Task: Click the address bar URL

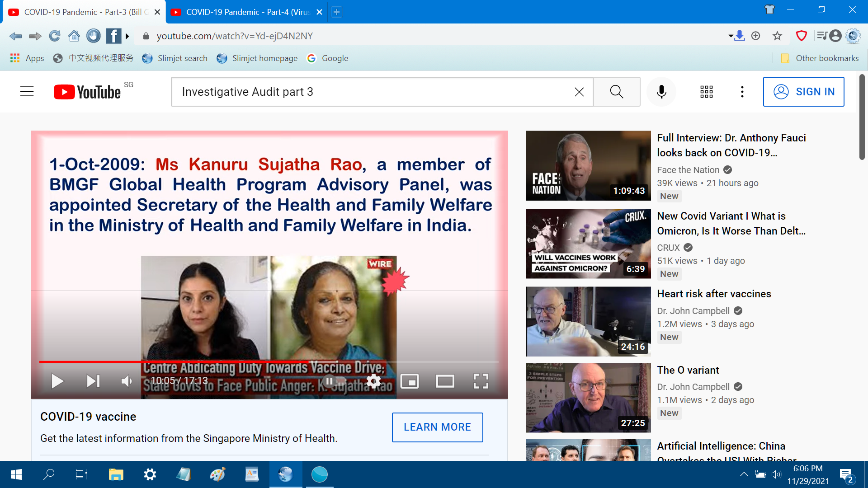Action: click(x=235, y=36)
